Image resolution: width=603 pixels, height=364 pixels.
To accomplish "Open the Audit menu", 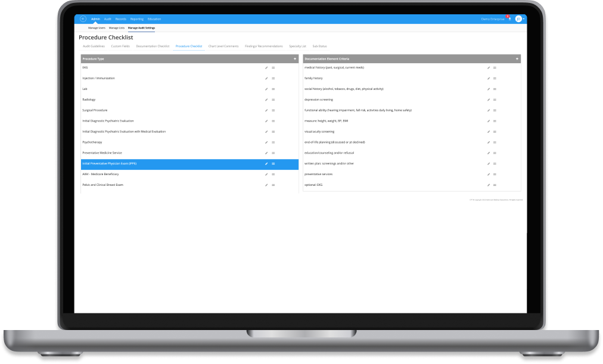I will (x=107, y=19).
